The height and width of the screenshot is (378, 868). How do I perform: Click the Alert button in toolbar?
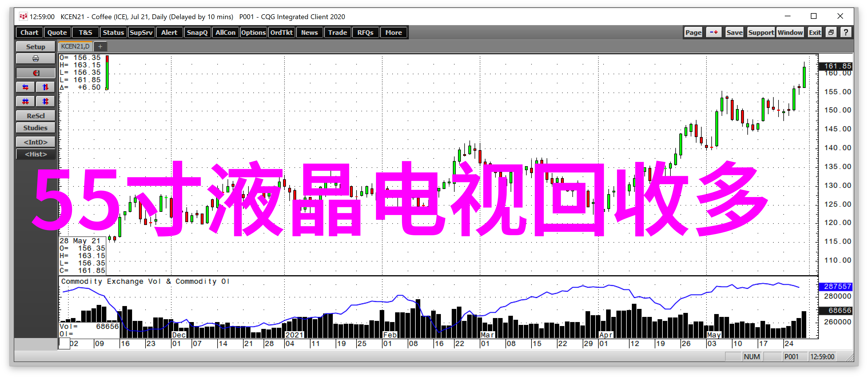pos(168,33)
